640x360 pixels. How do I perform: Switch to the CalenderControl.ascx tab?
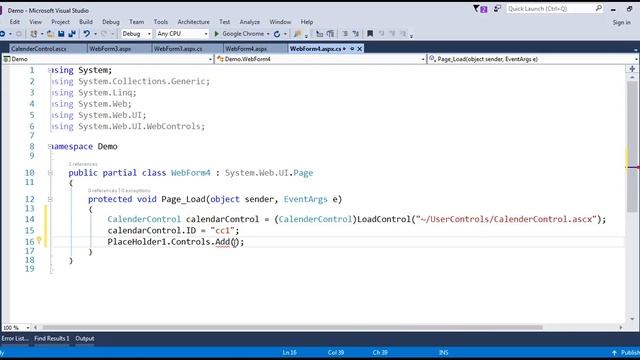[x=39, y=49]
